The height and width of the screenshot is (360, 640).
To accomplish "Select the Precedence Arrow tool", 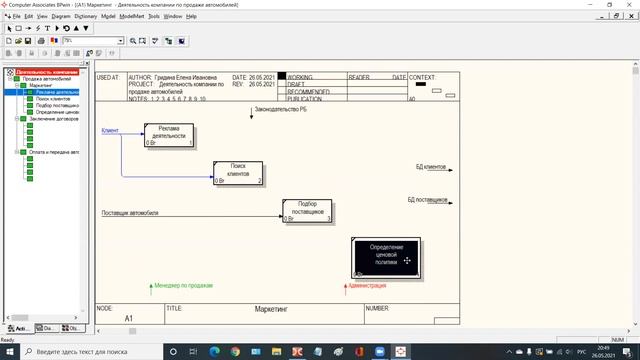I will click(x=28, y=29).
